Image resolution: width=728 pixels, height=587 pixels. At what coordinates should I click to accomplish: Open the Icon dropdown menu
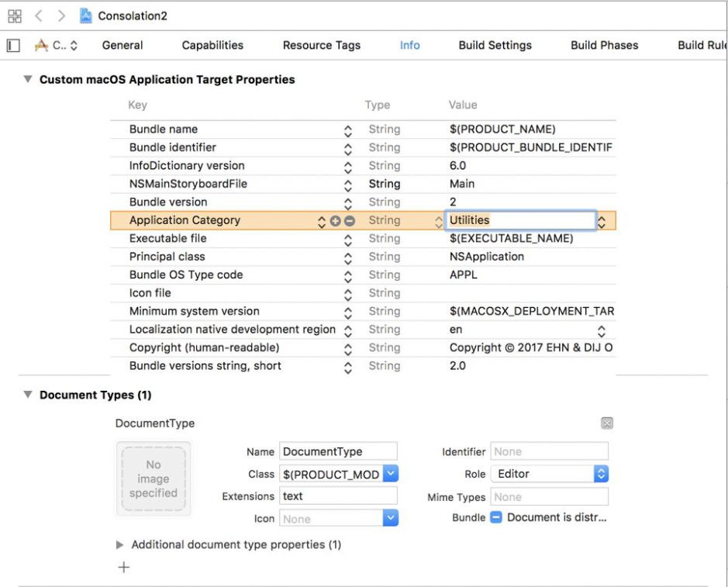pyautogui.click(x=391, y=519)
